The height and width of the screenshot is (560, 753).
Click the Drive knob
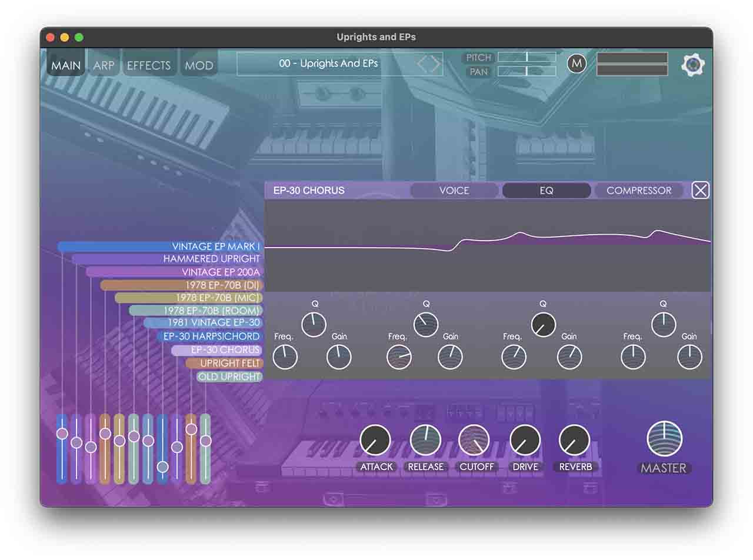[525, 441]
